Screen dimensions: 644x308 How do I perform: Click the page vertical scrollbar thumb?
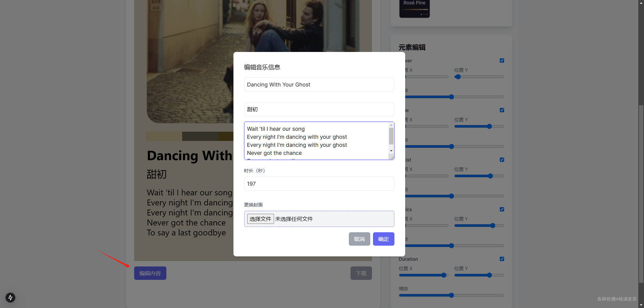[x=641, y=194]
